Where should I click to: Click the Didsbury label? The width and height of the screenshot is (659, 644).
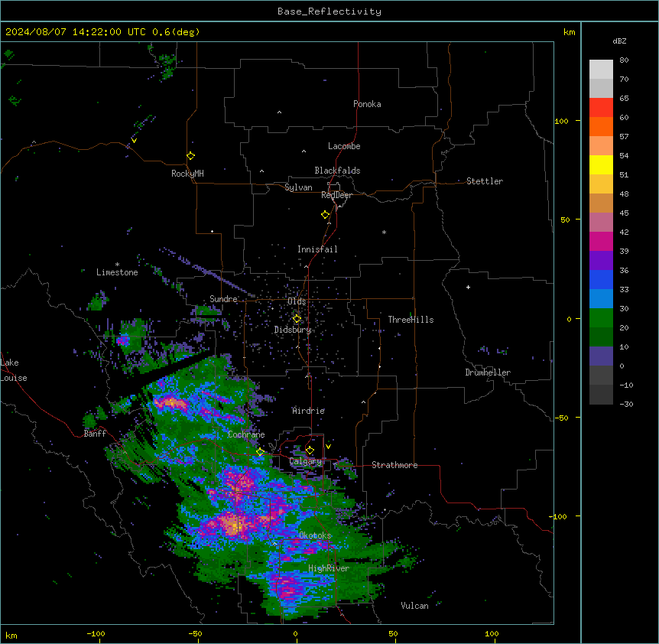click(293, 330)
